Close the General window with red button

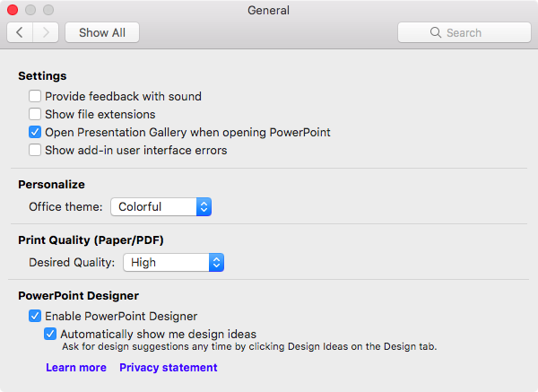(x=13, y=10)
